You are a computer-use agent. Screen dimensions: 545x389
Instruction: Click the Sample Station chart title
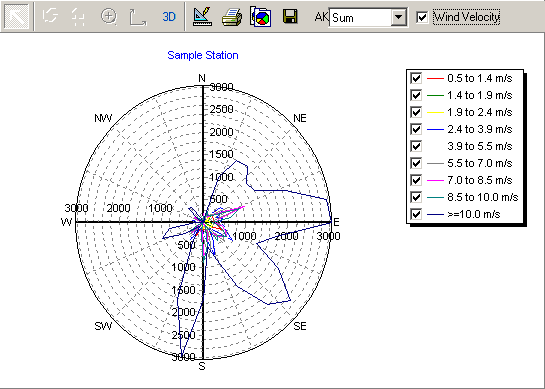click(x=203, y=55)
